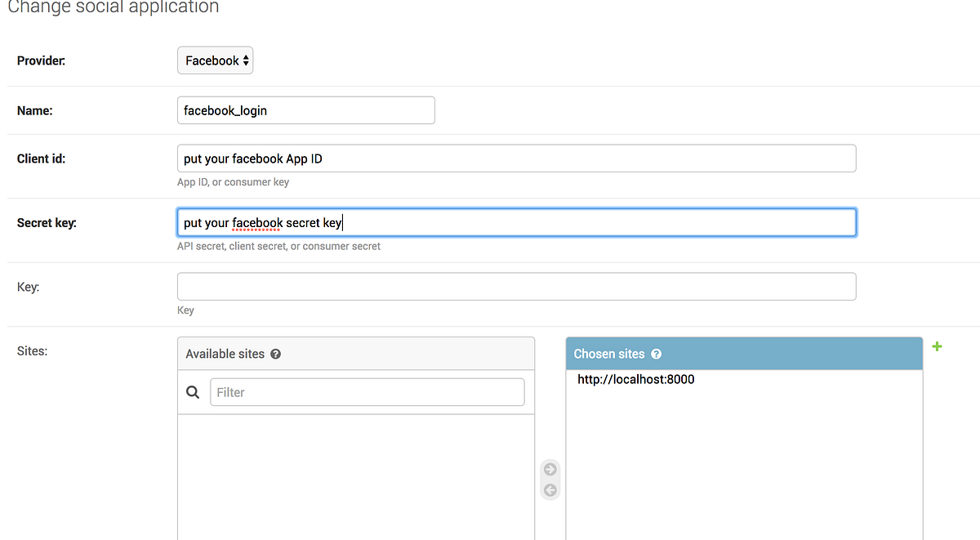Click the Sites field label link

pos(31,350)
